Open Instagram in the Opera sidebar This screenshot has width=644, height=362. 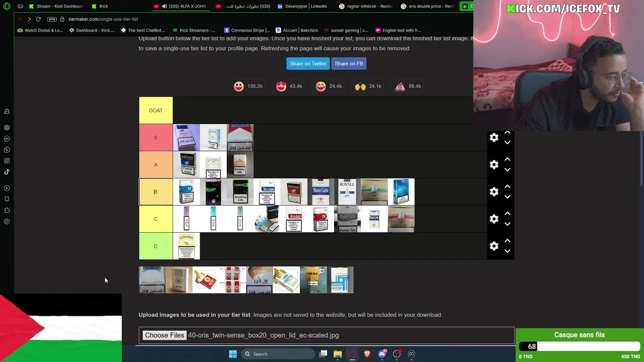7,161
